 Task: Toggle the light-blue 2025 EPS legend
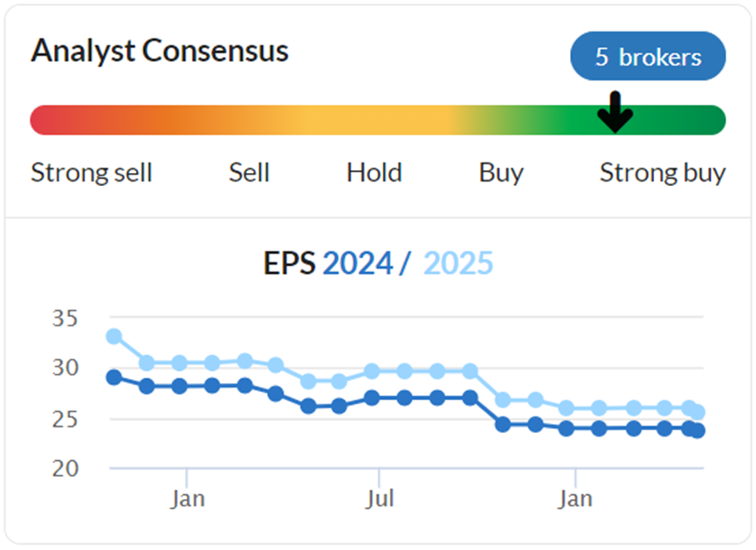tap(458, 263)
